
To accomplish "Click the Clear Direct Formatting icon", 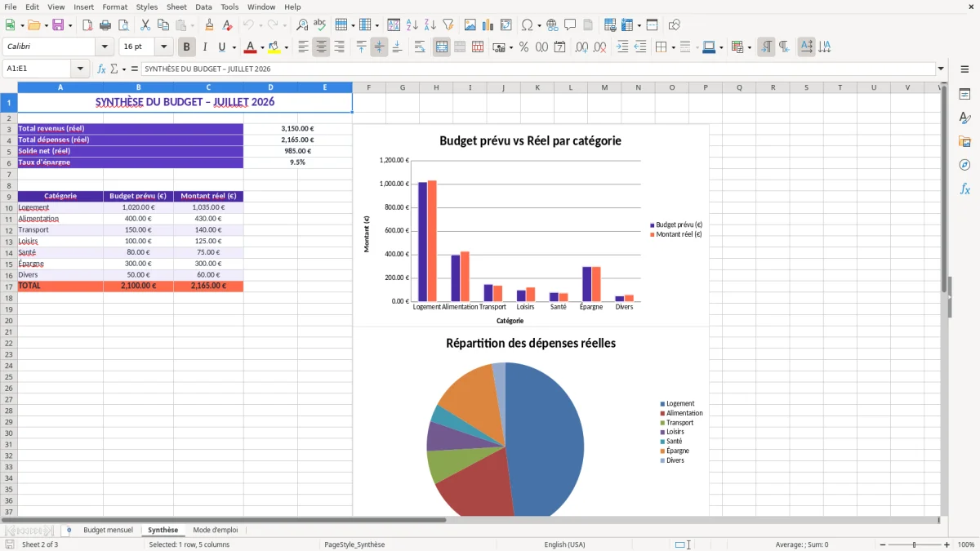I will click(228, 25).
